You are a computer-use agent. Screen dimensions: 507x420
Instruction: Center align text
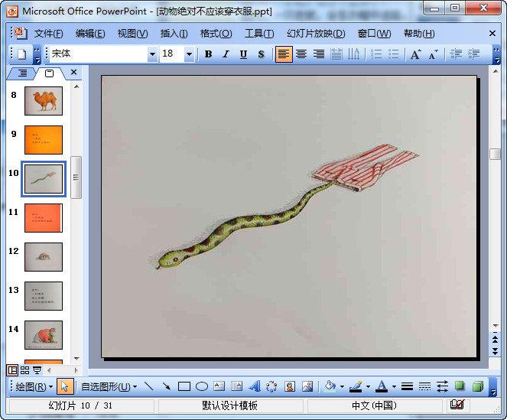tap(301, 54)
